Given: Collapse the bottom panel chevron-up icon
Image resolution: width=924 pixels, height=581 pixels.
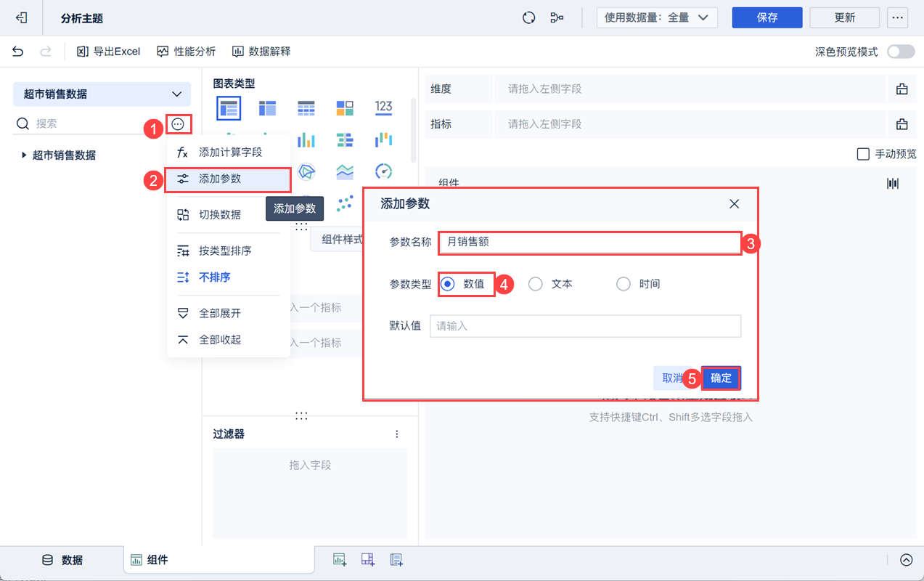Looking at the screenshot, I should click(x=906, y=560).
